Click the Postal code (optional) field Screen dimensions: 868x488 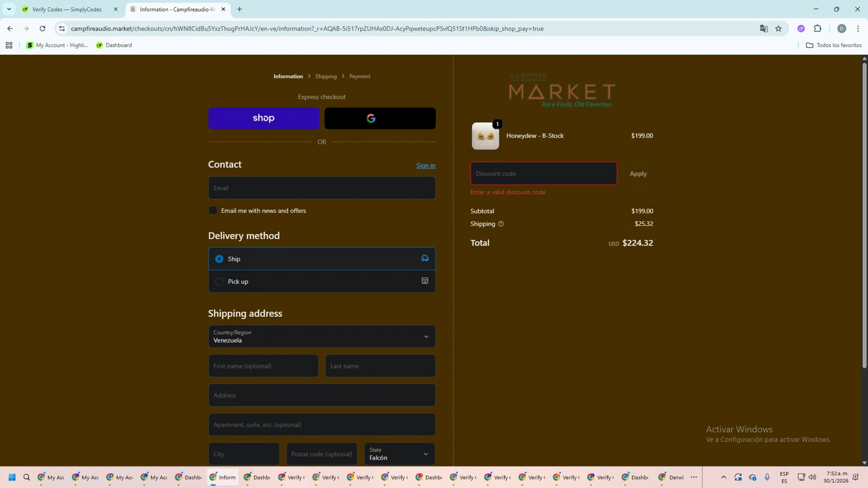coord(322,454)
